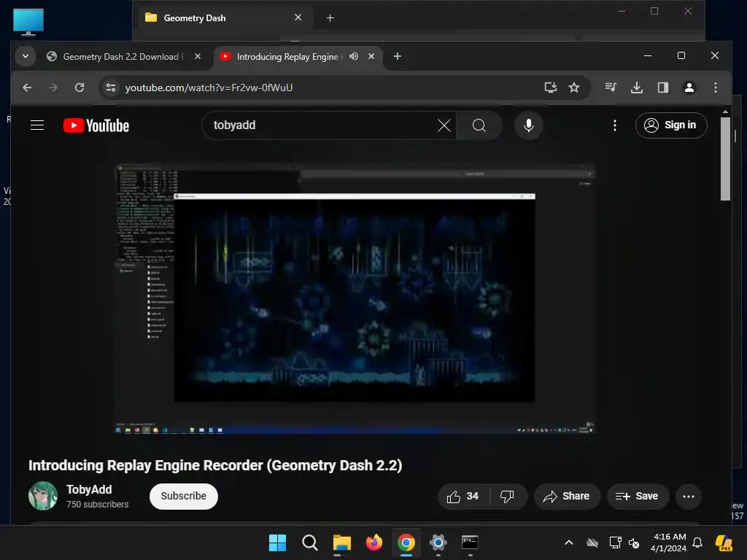Share the Replay Engine Recorder video

point(566,496)
